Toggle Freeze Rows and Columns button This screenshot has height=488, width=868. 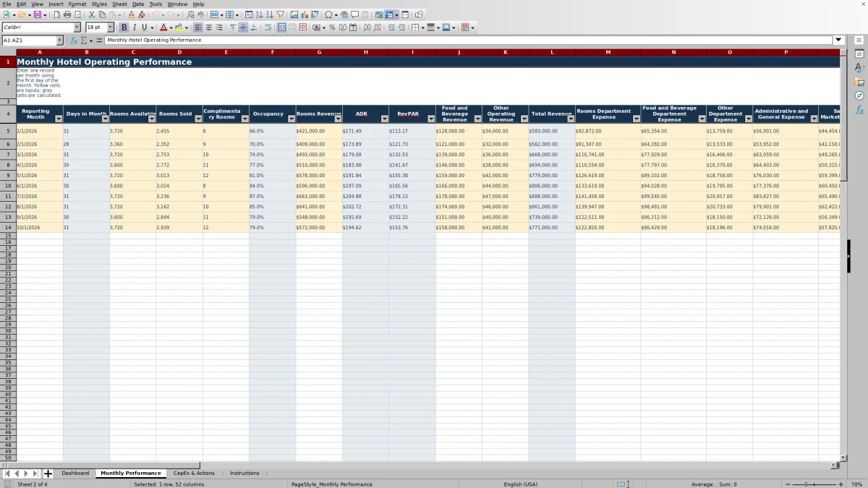tap(389, 14)
